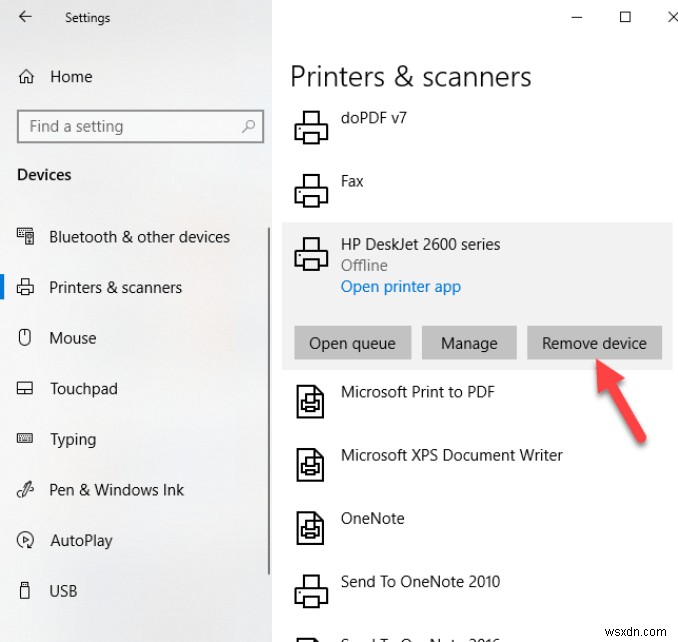Click the Manage button
The height and width of the screenshot is (642, 678).
click(x=469, y=343)
